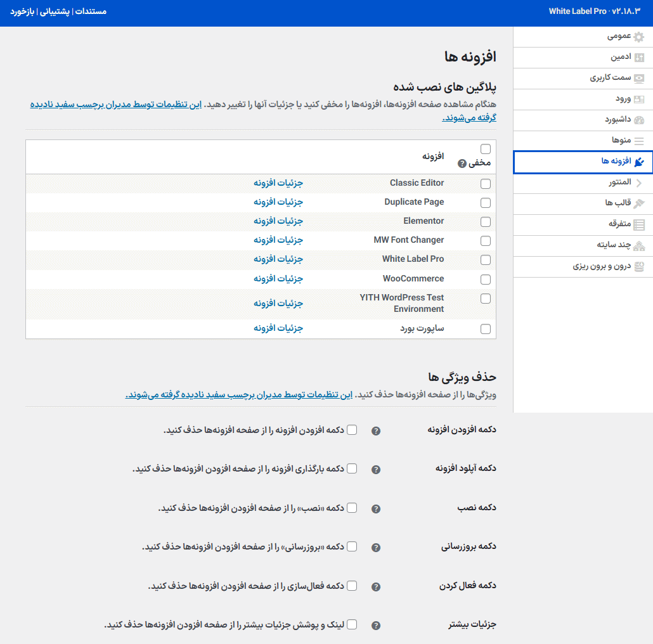The height and width of the screenshot is (644, 653).
Task: Click the ادمین sidebar icon
Action: [639, 58]
